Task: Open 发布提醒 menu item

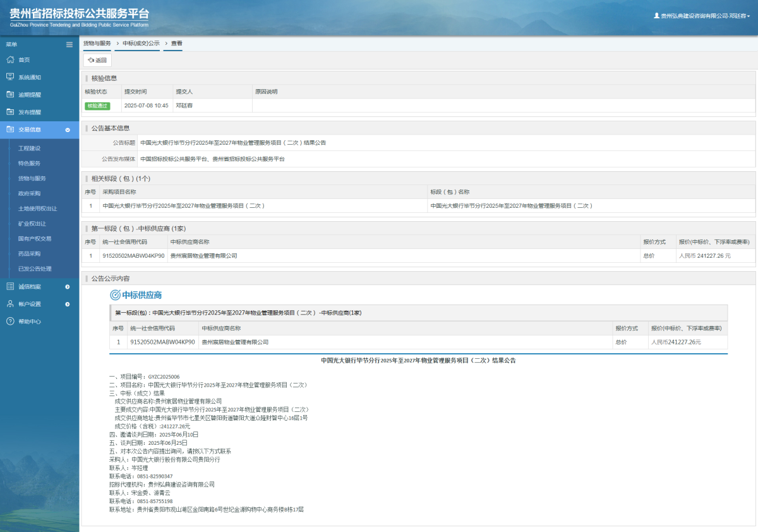Action: pyautogui.click(x=30, y=112)
